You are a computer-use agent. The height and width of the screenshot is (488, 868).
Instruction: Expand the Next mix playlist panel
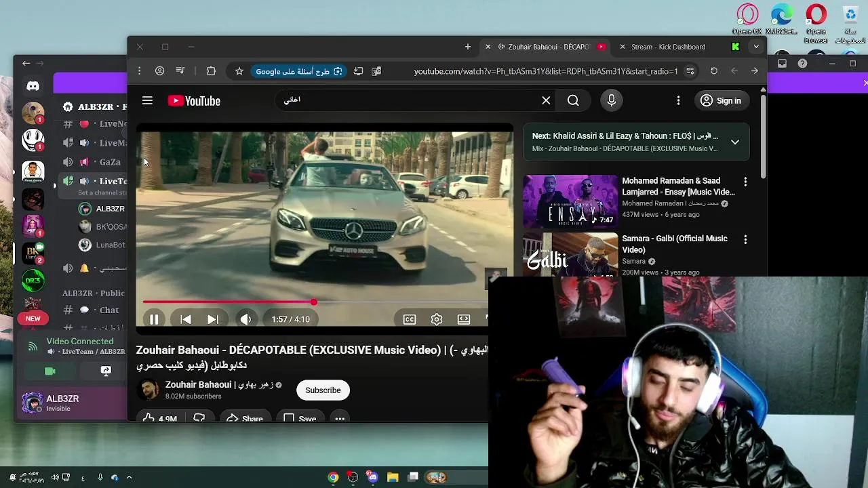(x=734, y=142)
